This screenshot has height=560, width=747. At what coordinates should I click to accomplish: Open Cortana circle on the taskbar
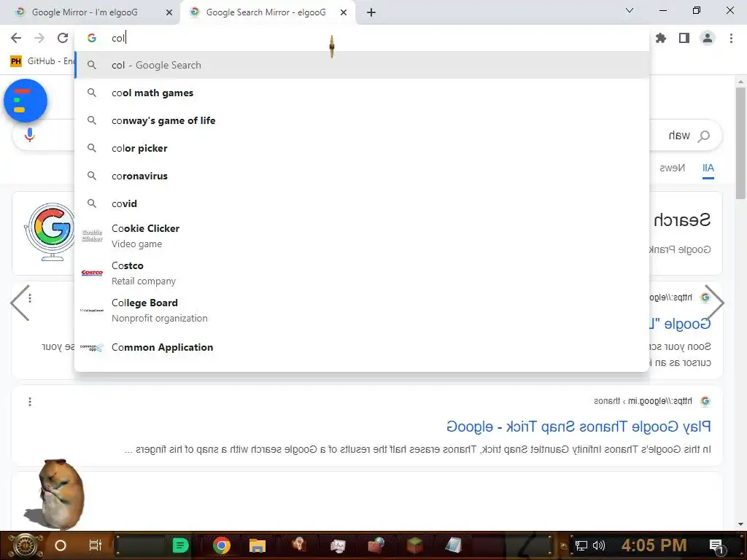click(x=60, y=545)
